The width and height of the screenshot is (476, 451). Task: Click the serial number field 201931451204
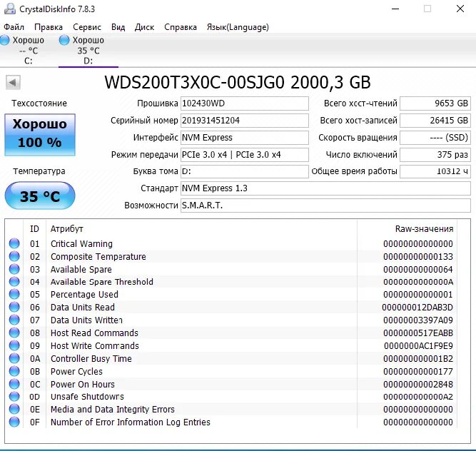coord(244,121)
